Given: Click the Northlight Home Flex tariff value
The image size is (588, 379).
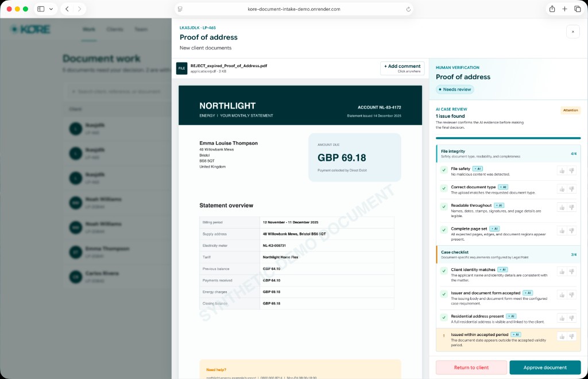Looking at the screenshot, I should coord(280,257).
